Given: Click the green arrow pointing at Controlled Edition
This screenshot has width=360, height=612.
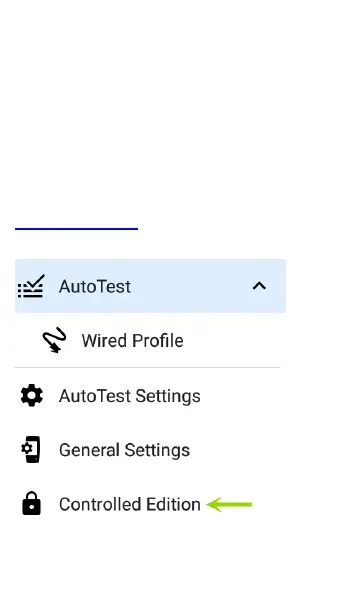Looking at the screenshot, I should pyautogui.click(x=229, y=504).
